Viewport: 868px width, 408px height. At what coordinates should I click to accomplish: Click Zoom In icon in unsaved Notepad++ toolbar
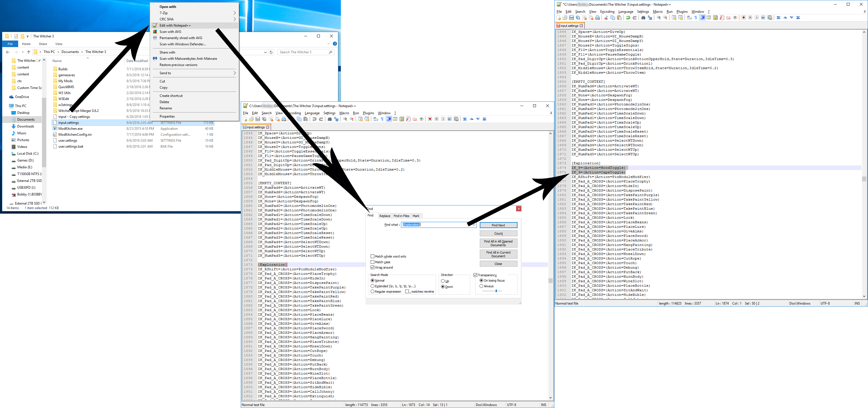(x=659, y=18)
